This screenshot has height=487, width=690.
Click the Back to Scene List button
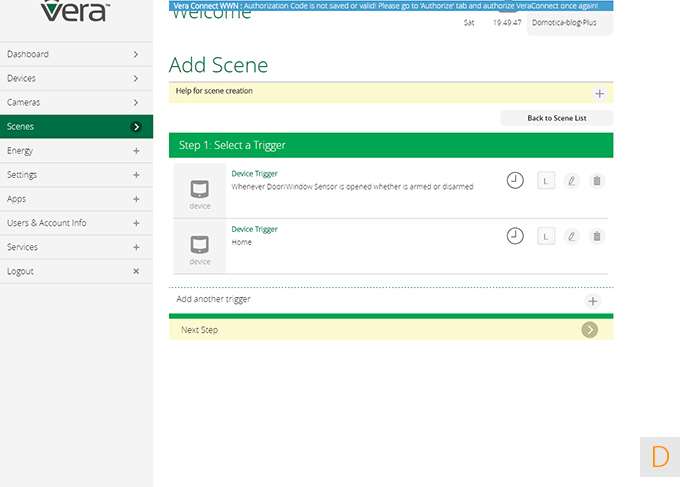pos(556,118)
